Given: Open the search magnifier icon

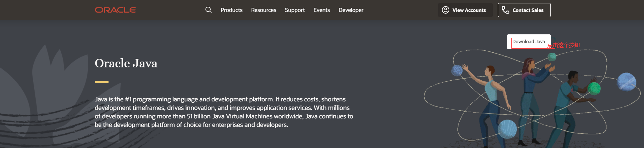Looking at the screenshot, I should pyautogui.click(x=209, y=10).
